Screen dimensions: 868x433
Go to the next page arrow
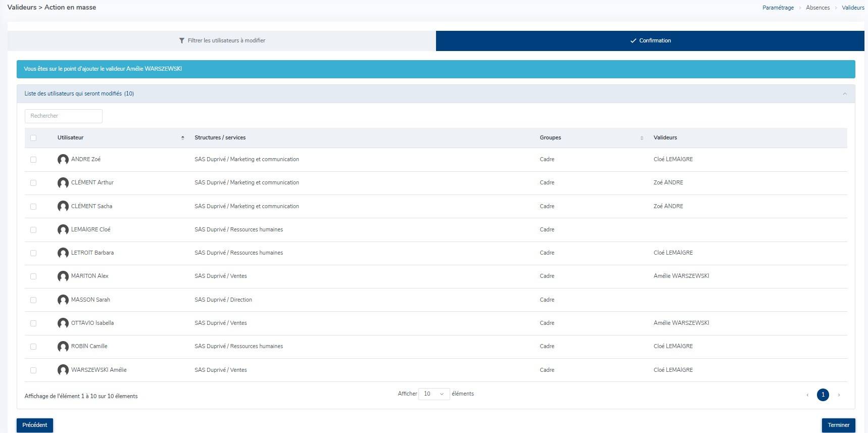pos(839,395)
